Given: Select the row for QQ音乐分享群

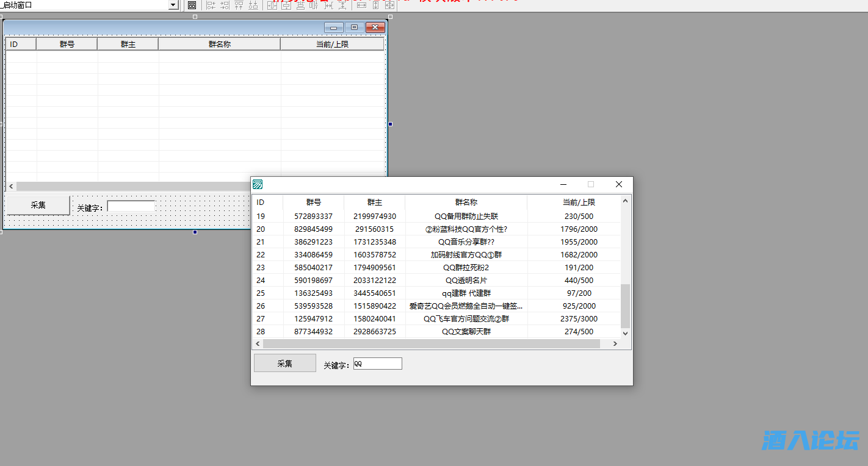Looking at the screenshot, I should click(x=466, y=242).
